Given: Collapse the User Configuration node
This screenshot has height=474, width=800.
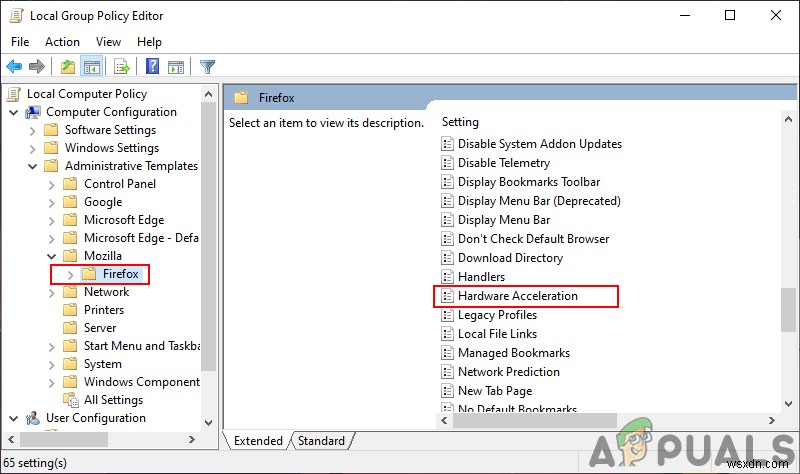Looking at the screenshot, I should [x=14, y=418].
